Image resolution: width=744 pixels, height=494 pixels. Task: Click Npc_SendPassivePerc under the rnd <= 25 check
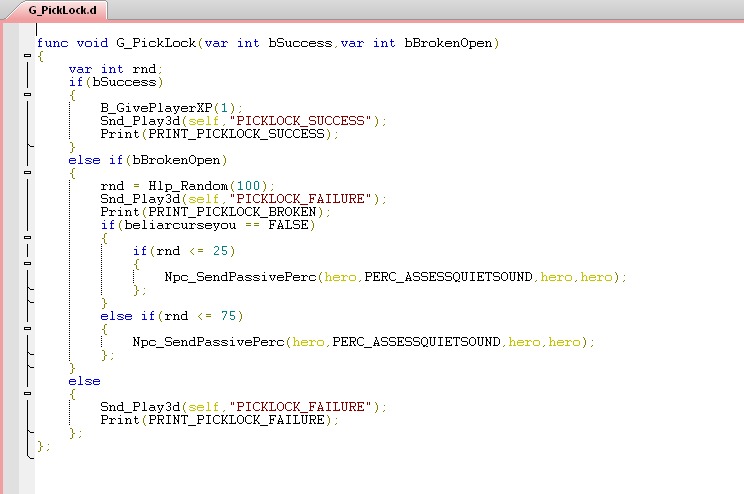pos(240,277)
